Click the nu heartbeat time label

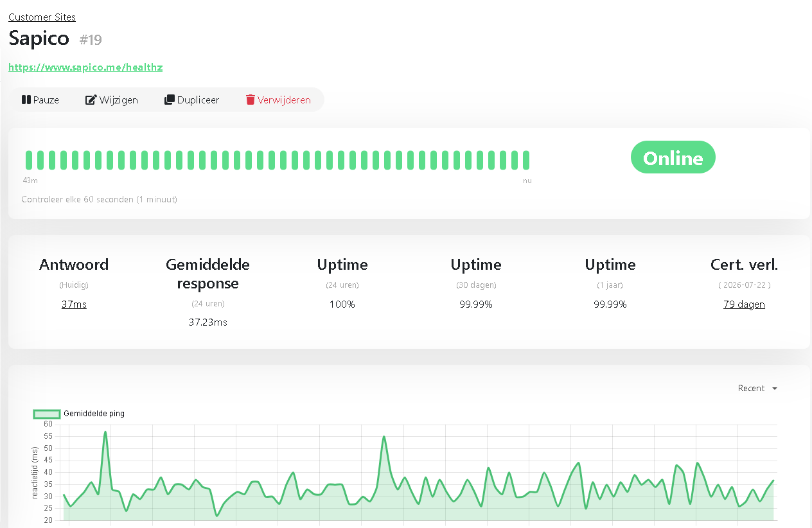tap(527, 180)
